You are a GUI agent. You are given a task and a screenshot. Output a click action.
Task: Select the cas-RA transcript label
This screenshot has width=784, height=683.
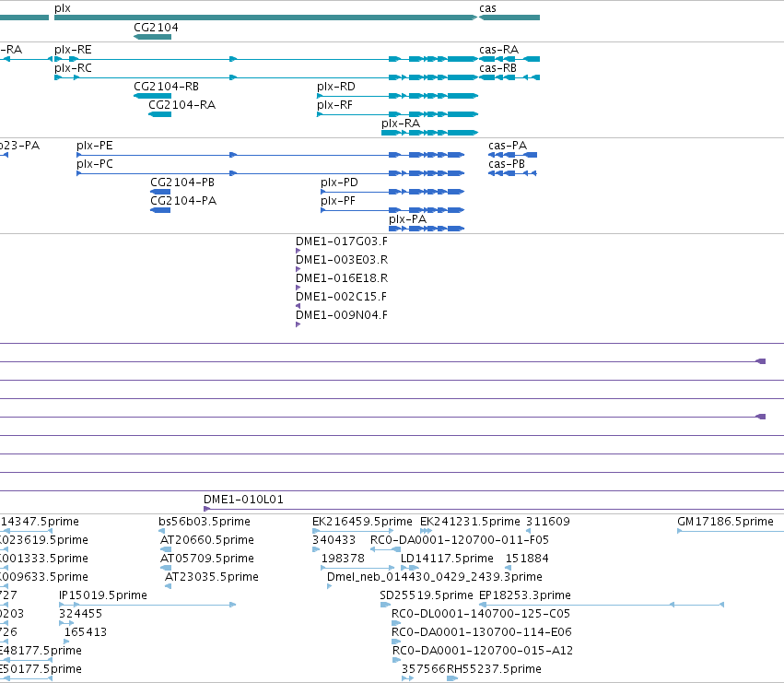pos(498,50)
